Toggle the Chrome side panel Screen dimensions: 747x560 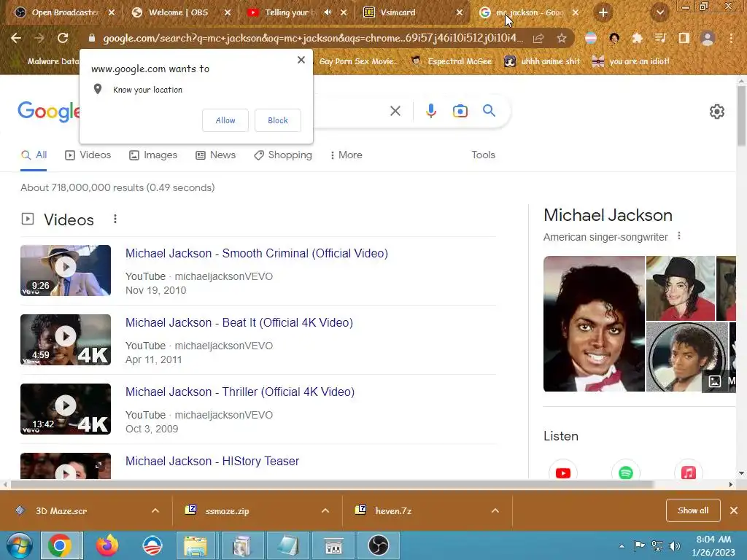coord(684,38)
